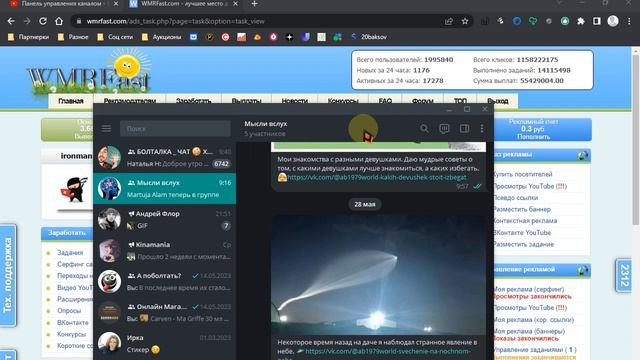Screen dimensions: 640x360
Task: Open Ирка chat
Action: (x=164, y=344)
